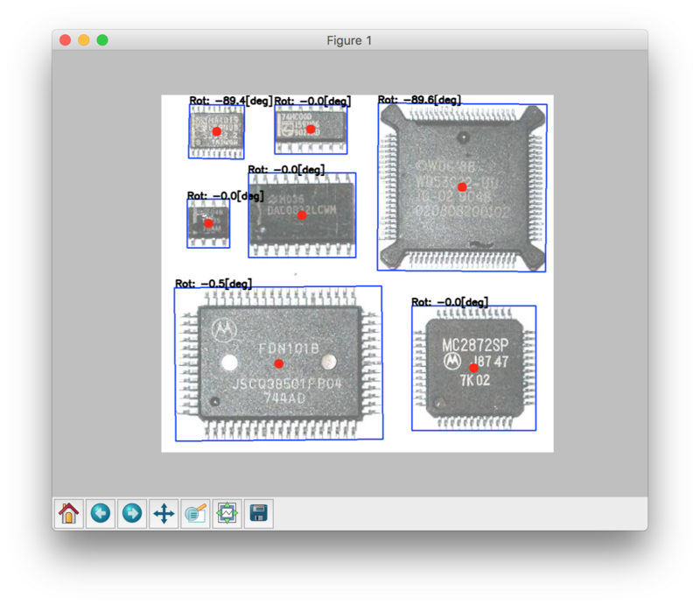This screenshot has height=605, width=700.
Task: Click the Figure 1 title text
Action: 349,40
